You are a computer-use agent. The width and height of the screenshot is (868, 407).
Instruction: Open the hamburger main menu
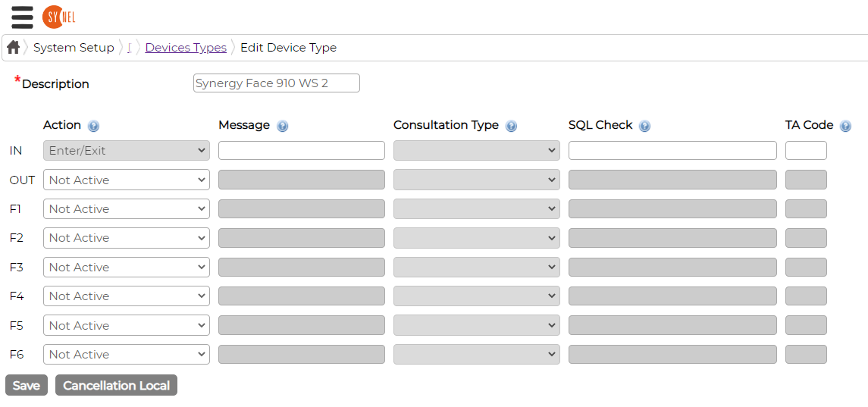pos(22,17)
